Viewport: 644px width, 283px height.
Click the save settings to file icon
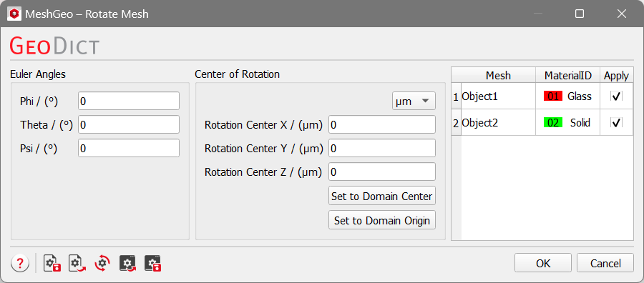[x=52, y=263]
